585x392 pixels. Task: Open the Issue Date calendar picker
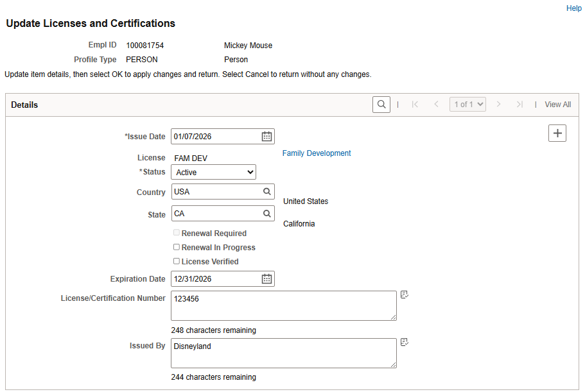point(267,137)
